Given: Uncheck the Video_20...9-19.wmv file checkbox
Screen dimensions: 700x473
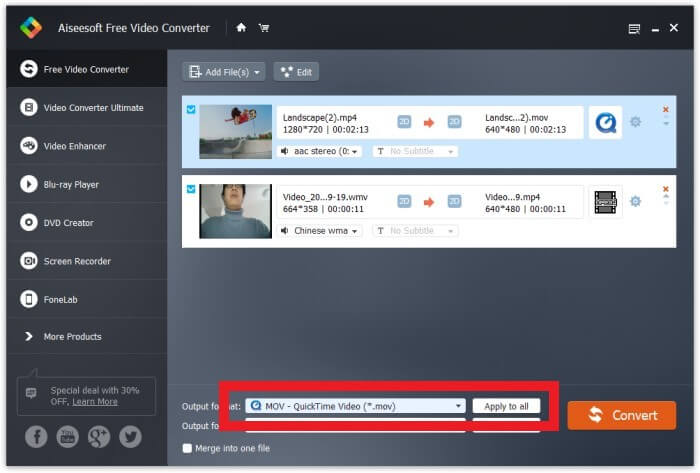Looking at the screenshot, I should [x=191, y=189].
